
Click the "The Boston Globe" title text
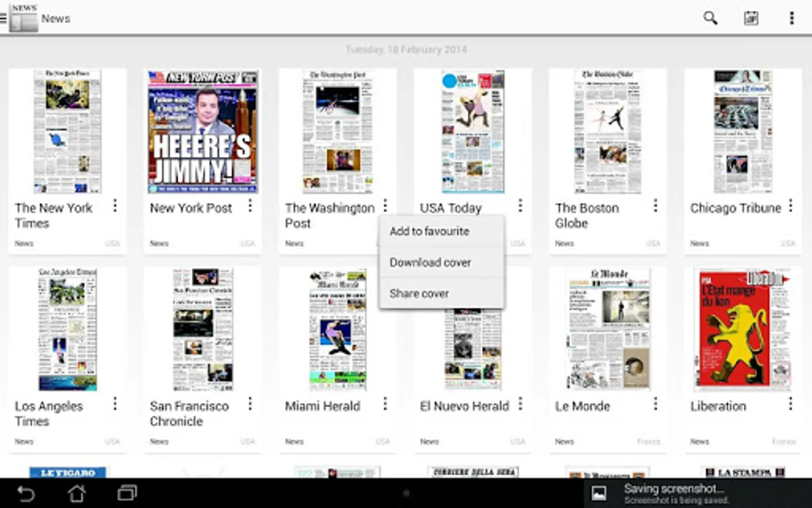click(x=587, y=216)
